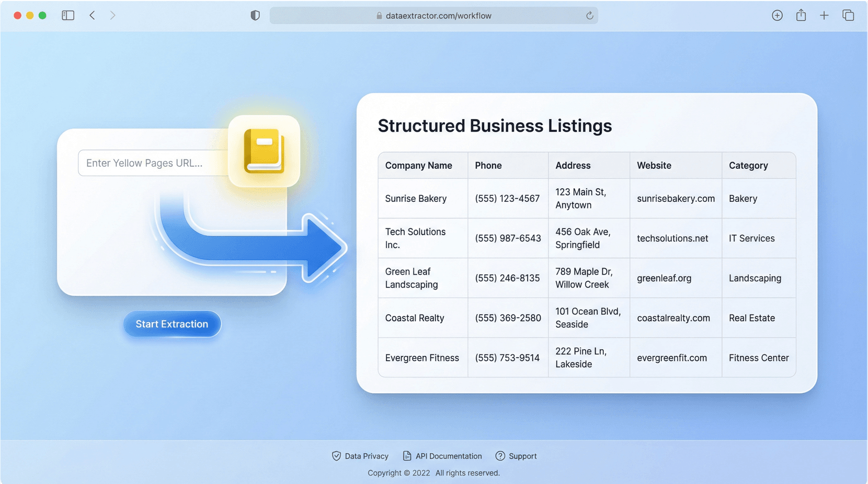Click the yellow pages book icon
The image size is (868, 484).
point(264,151)
